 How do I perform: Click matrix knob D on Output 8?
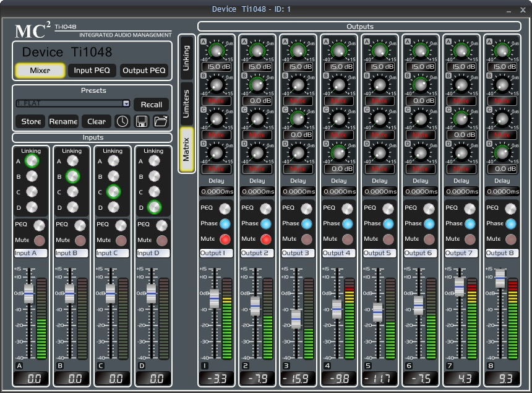(502, 152)
